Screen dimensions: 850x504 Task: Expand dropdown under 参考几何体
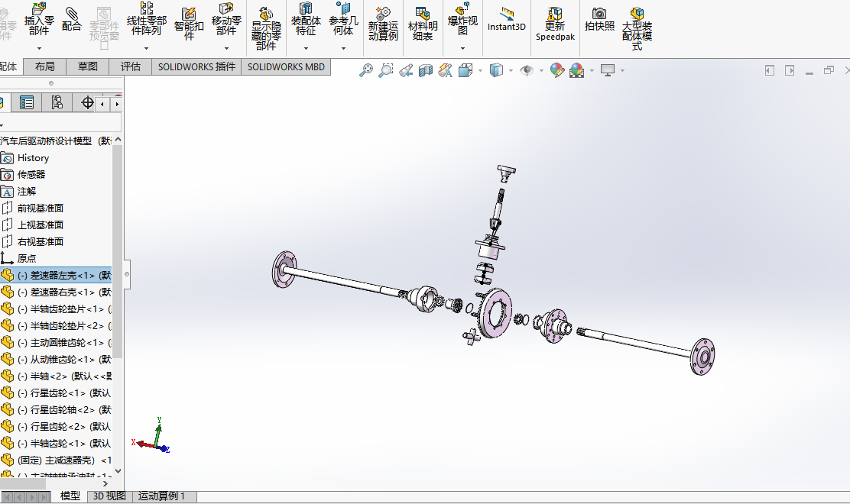click(x=343, y=48)
